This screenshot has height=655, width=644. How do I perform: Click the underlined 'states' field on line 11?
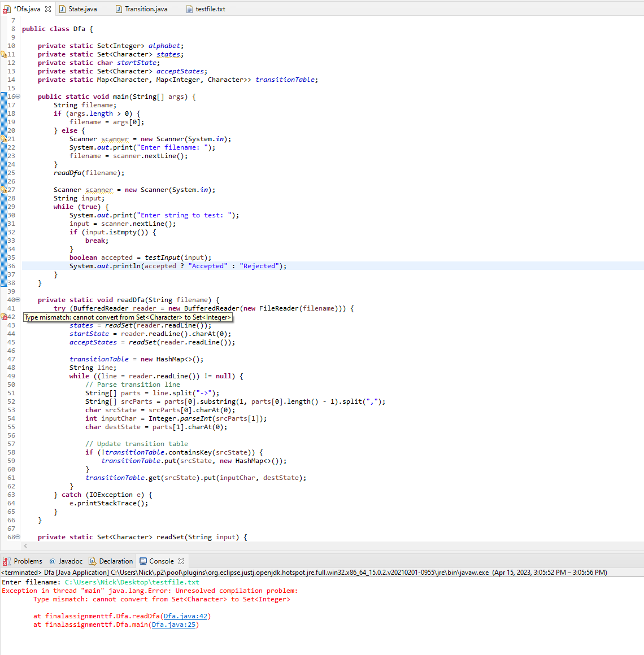[x=168, y=54]
